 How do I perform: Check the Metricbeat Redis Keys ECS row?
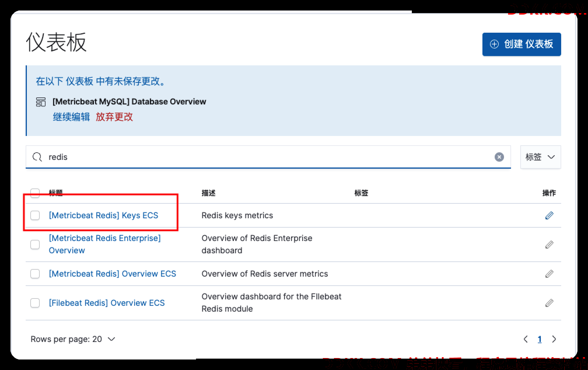coord(35,215)
